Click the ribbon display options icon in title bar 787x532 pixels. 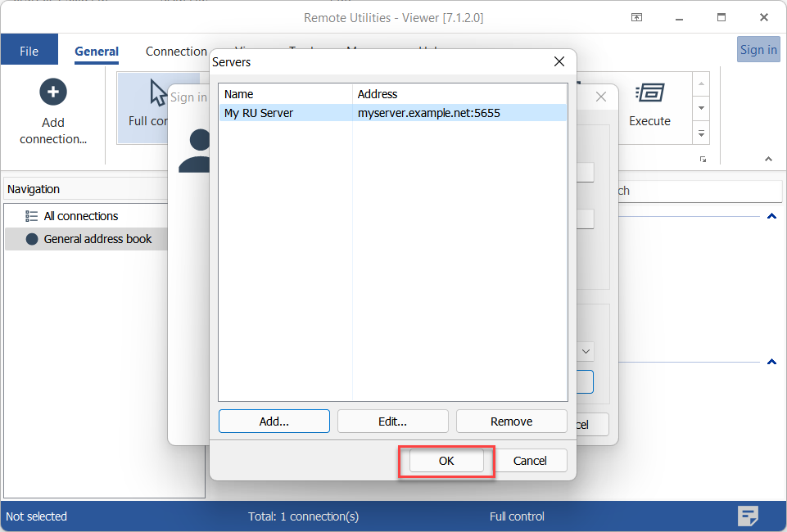636,17
